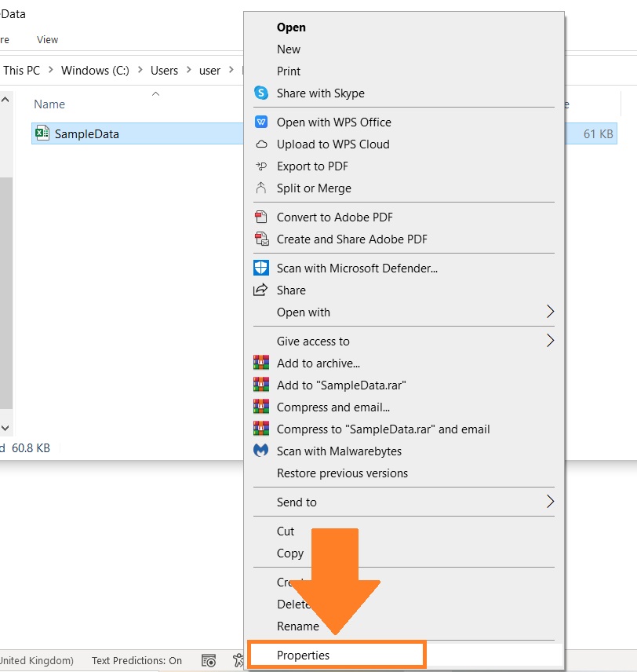Click Text Predictions: On in status bar
Screen dimensions: 637x672
[136, 660]
